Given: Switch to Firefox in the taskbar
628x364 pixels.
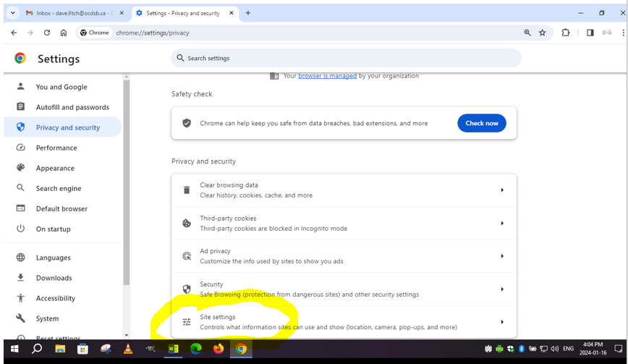Looking at the screenshot, I should [218, 350].
